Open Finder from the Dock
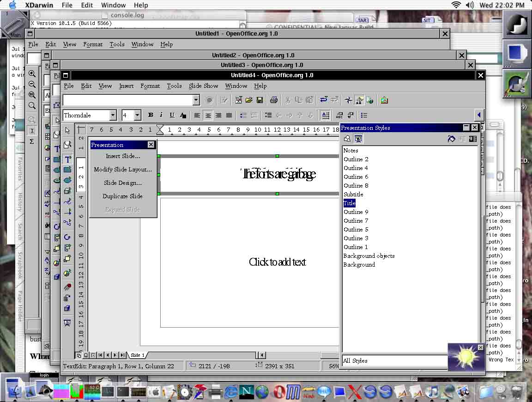The image size is (532, 402). click(14, 392)
